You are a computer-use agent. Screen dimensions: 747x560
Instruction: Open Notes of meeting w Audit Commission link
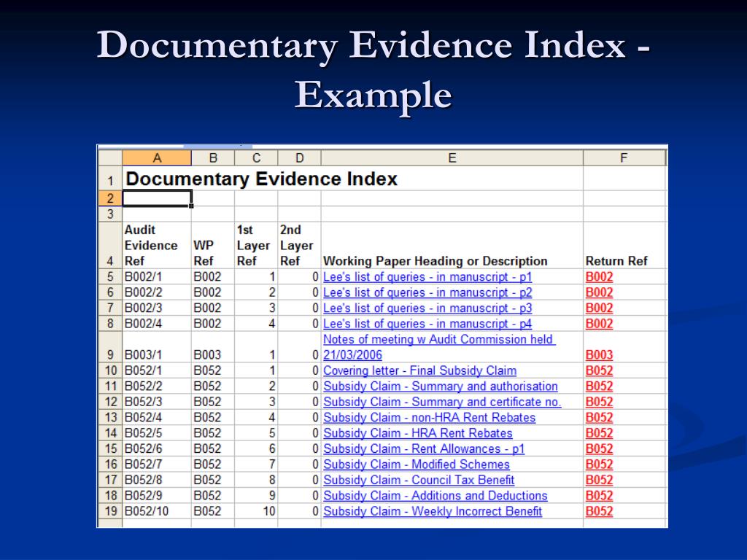click(439, 346)
